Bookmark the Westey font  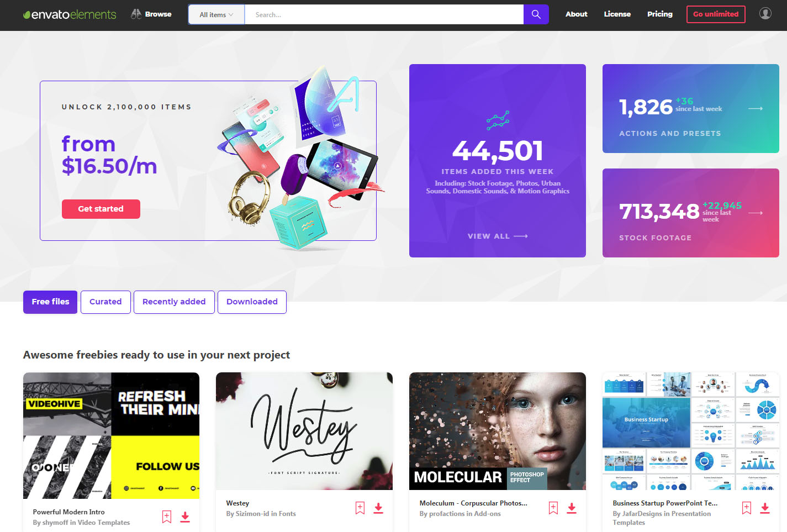pos(360,508)
